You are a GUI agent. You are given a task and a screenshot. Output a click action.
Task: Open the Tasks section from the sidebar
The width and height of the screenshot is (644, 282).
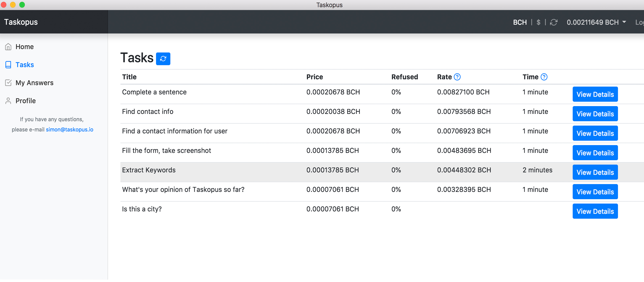pyautogui.click(x=25, y=64)
